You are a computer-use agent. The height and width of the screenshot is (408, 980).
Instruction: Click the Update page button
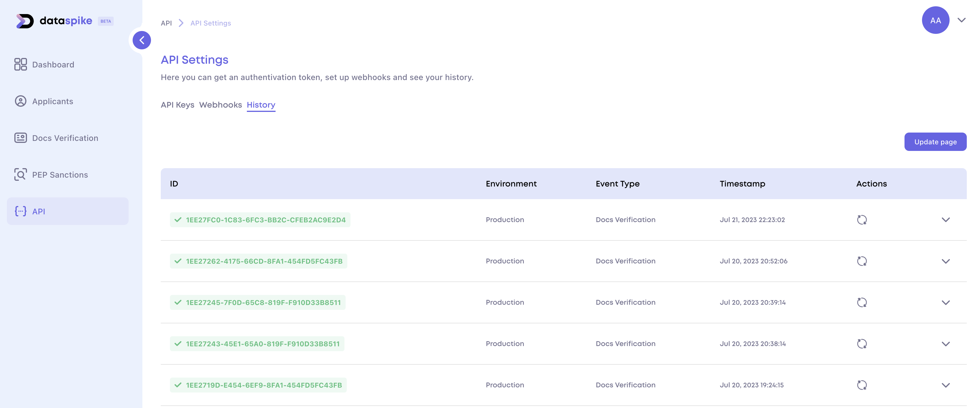tap(936, 142)
